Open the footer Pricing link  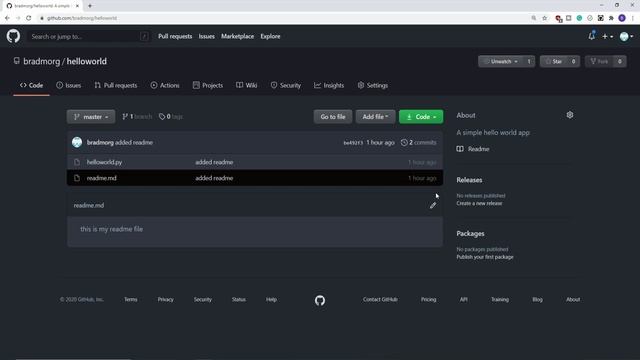(x=429, y=299)
